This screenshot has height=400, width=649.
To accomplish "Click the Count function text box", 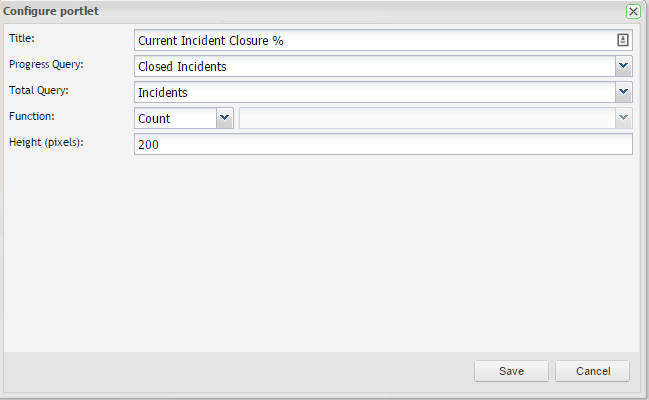I will click(174, 118).
